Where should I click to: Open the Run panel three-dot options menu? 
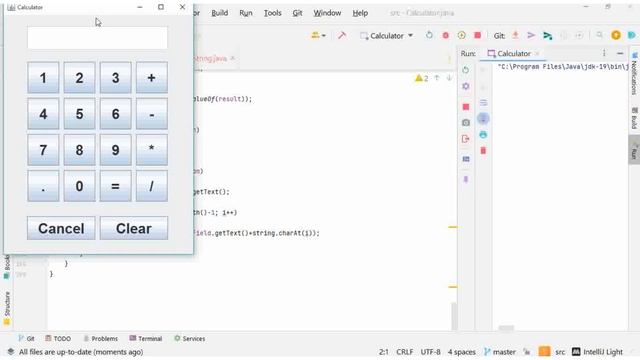[604, 53]
